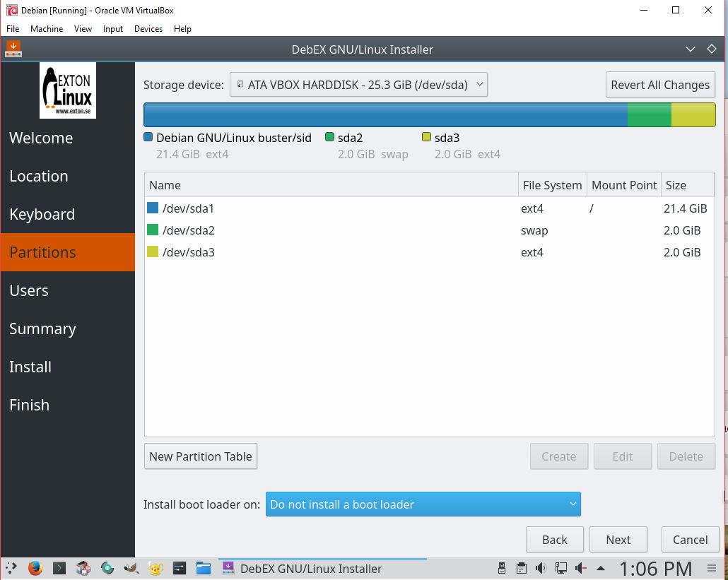Open the KDE application launcher in taskbar
This screenshot has width=728, height=580.
pyautogui.click(x=11, y=568)
